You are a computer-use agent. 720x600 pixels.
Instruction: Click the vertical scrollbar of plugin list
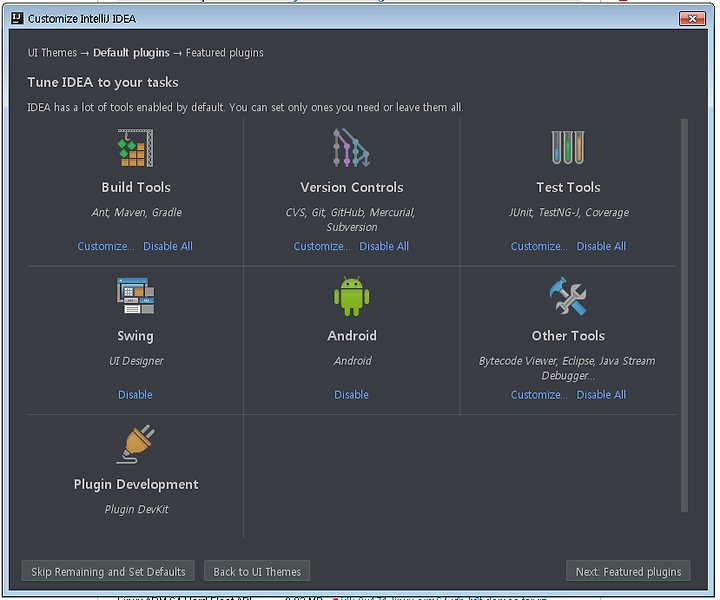pos(684,315)
